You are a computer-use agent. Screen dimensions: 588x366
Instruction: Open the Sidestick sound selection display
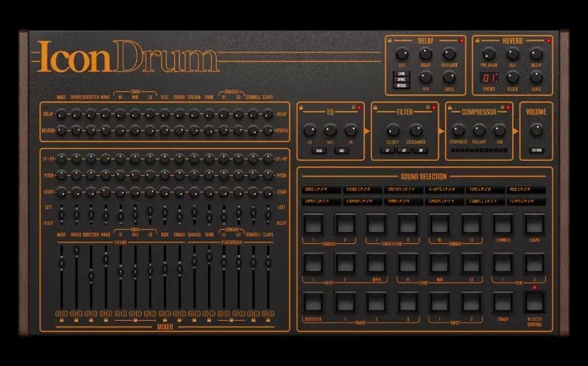coord(404,190)
